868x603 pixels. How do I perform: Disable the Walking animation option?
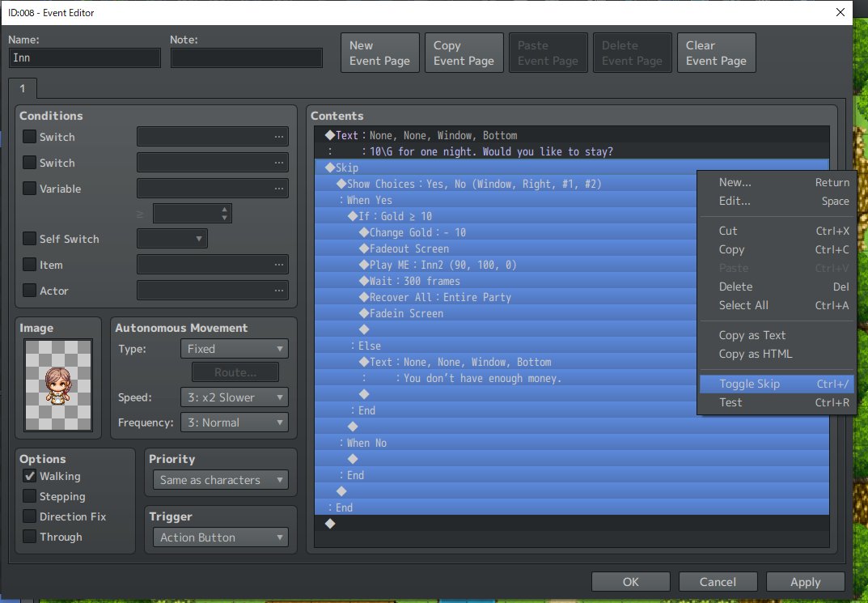pos(31,476)
